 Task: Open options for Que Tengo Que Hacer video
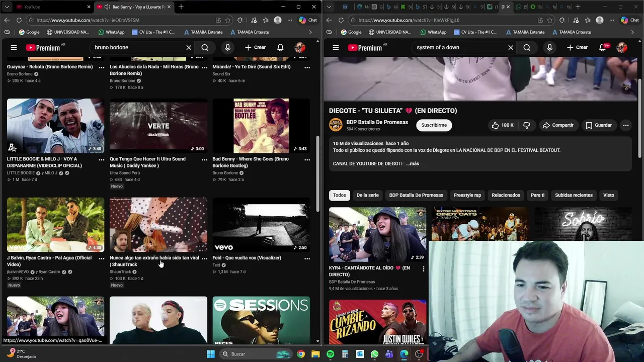[x=204, y=159]
